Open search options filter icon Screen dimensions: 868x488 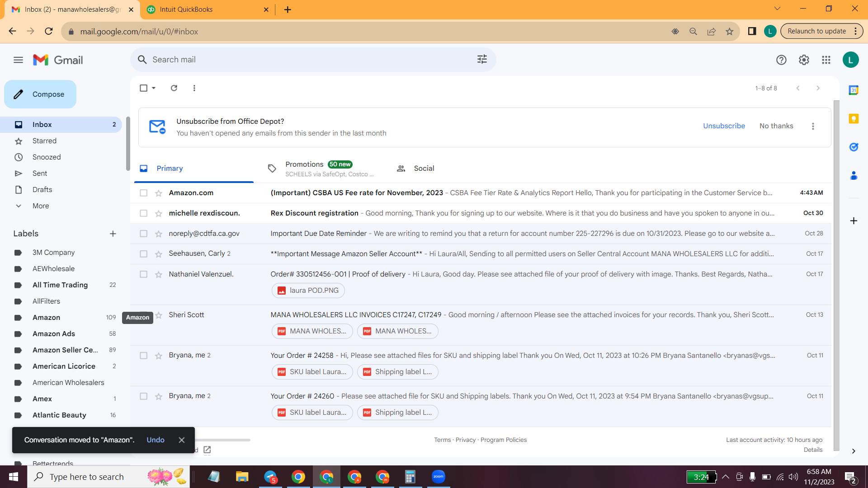[482, 59]
